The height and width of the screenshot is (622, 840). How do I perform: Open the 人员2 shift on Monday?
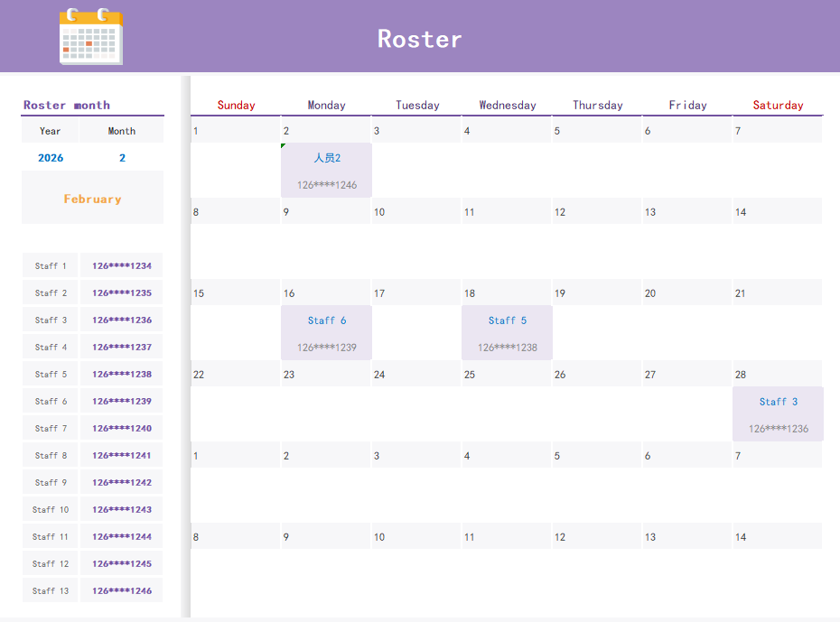[326, 170]
